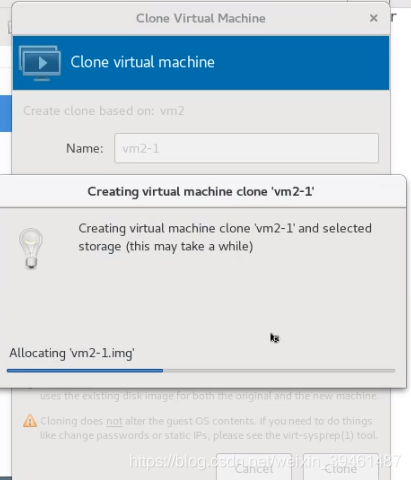Click the clone virtual machine monitor icon
Image resolution: width=411 pixels, height=480 pixels.
tap(40, 63)
